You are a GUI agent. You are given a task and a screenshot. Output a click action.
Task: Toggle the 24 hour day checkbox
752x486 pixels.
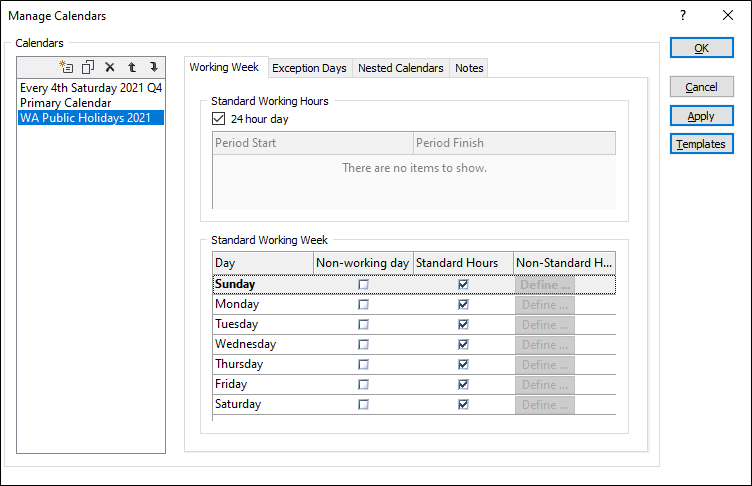tap(220, 118)
